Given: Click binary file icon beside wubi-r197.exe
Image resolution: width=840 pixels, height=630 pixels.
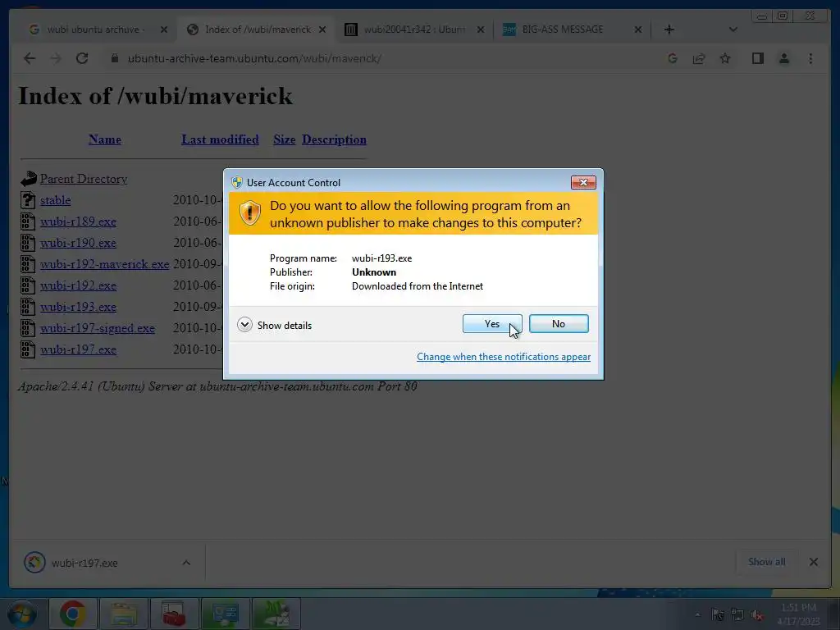Looking at the screenshot, I should 28,349.
